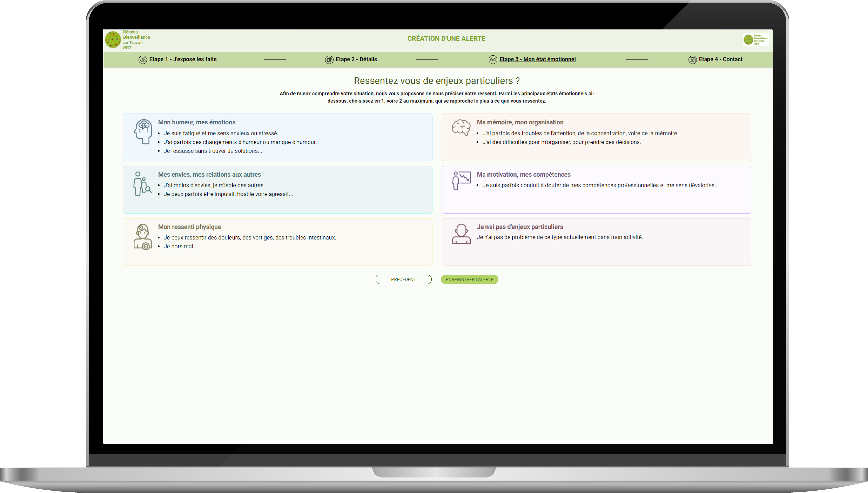868x493 pixels.
Task: Click the declining-chart presenter icon for motivation
Action: coord(461,181)
